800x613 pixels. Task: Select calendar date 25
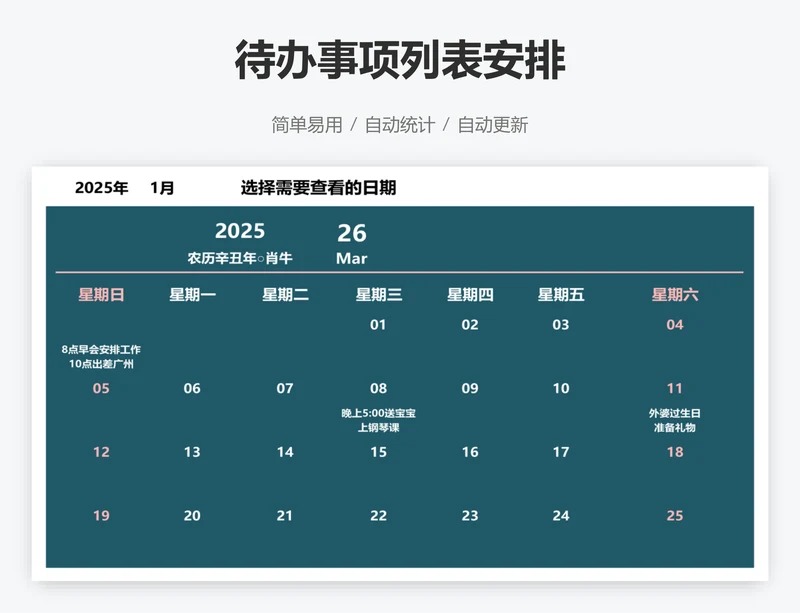pyautogui.click(x=675, y=516)
